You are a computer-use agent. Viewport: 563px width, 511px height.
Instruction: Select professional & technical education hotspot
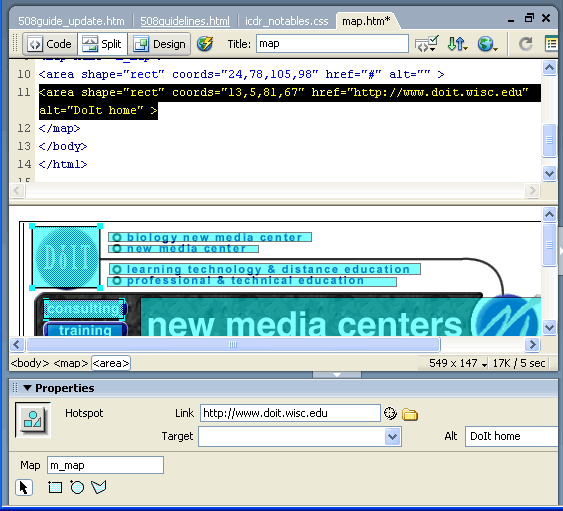252,281
